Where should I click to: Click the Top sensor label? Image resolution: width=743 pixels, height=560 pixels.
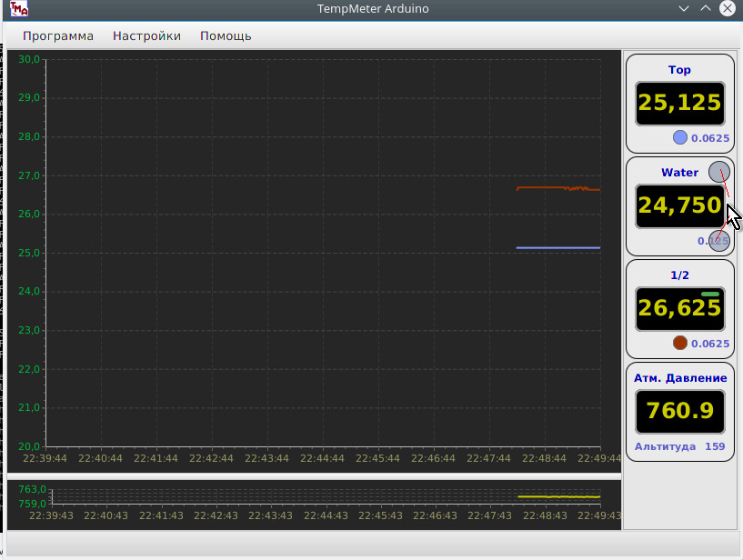(679, 70)
